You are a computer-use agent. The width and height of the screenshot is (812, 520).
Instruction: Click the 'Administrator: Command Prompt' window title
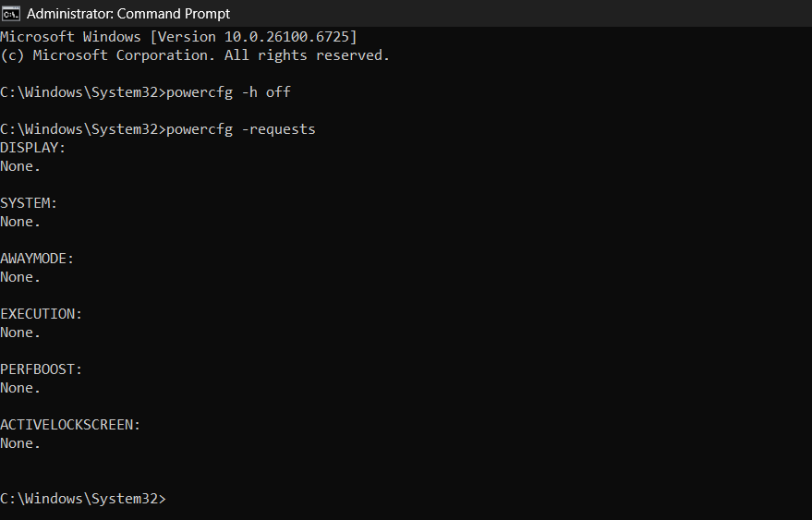[x=127, y=14]
